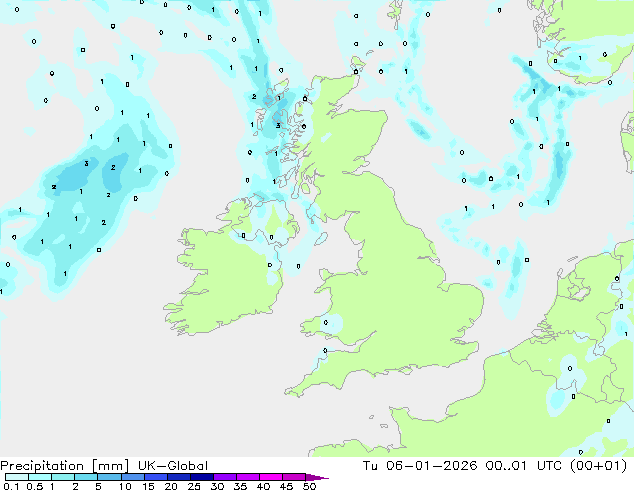634x490 pixels.
Task: Click the legend tick value '50'
Action: [309, 486]
